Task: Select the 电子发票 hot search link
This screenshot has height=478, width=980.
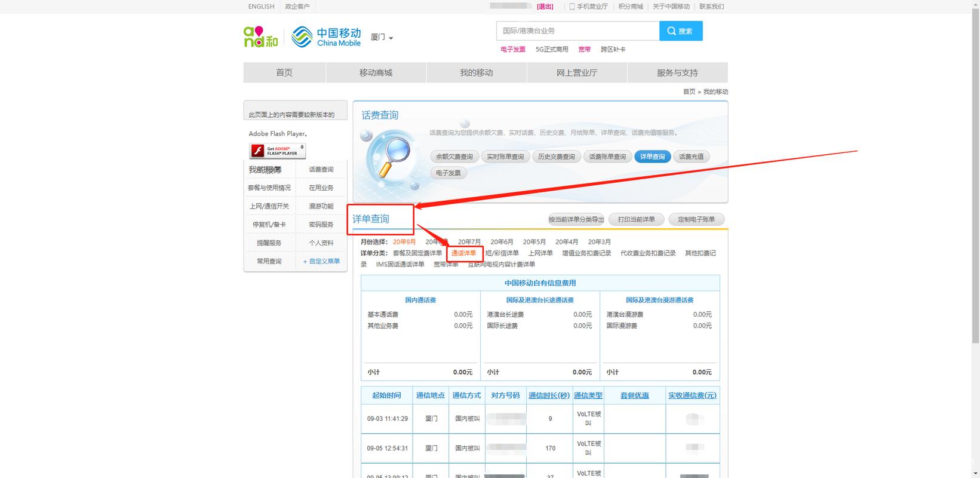Action: click(513, 50)
